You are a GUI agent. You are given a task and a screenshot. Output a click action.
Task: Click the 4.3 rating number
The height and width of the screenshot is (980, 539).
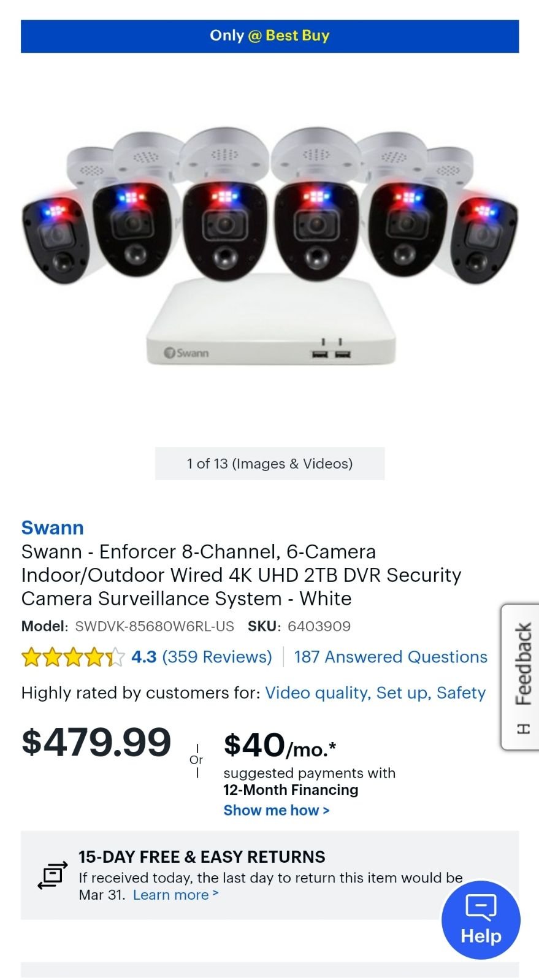144,657
